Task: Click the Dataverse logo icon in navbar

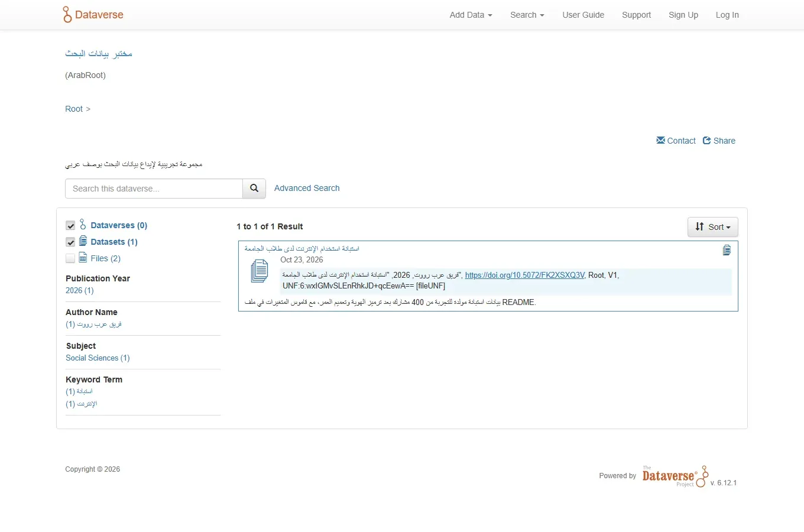Action: tap(67, 15)
